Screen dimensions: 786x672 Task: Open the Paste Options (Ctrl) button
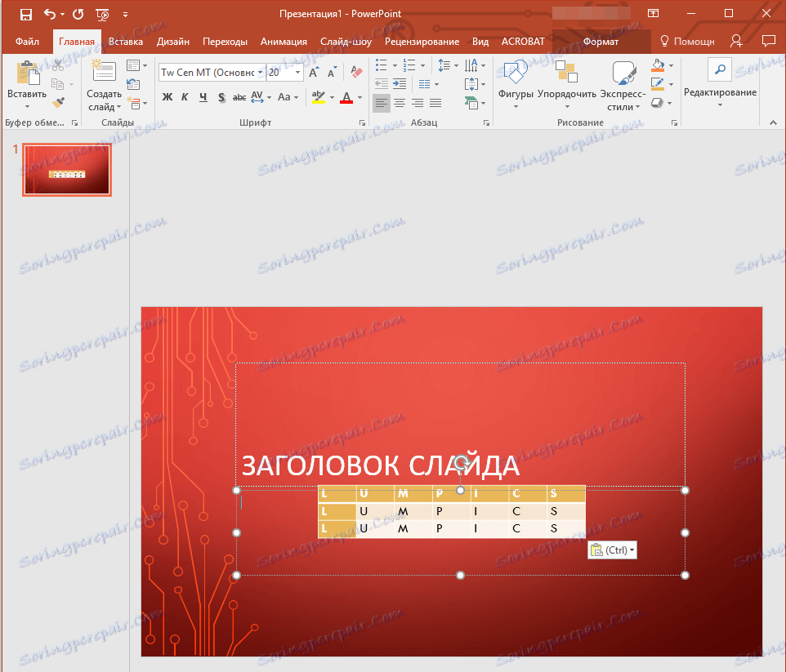pyautogui.click(x=612, y=550)
